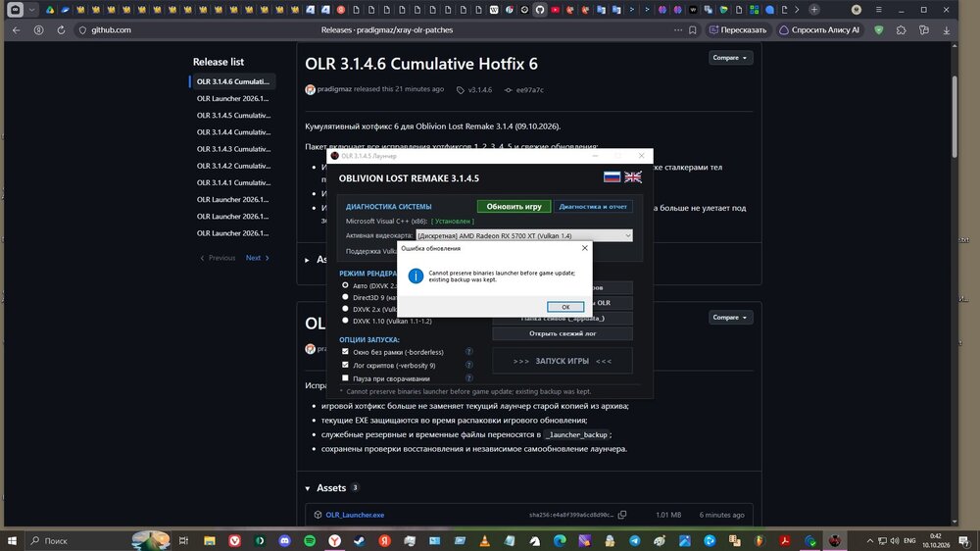
Task: Open the second release's Compare dropdown
Action: (730, 317)
